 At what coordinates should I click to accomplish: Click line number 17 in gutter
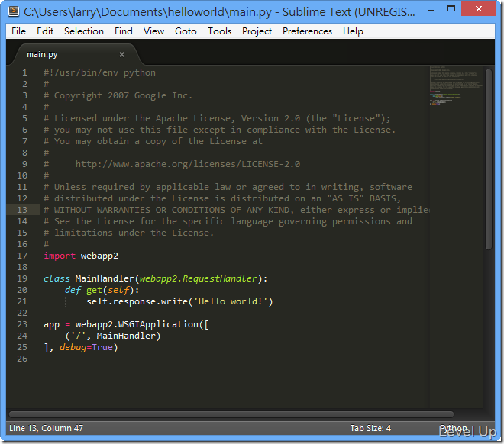click(x=22, y=256)
